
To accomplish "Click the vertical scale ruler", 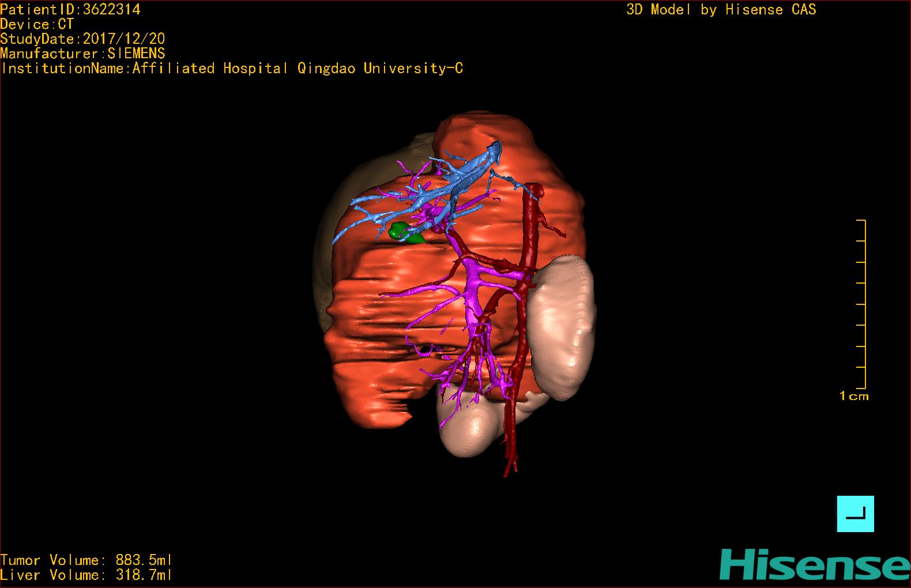I will (x=863, y=304).
